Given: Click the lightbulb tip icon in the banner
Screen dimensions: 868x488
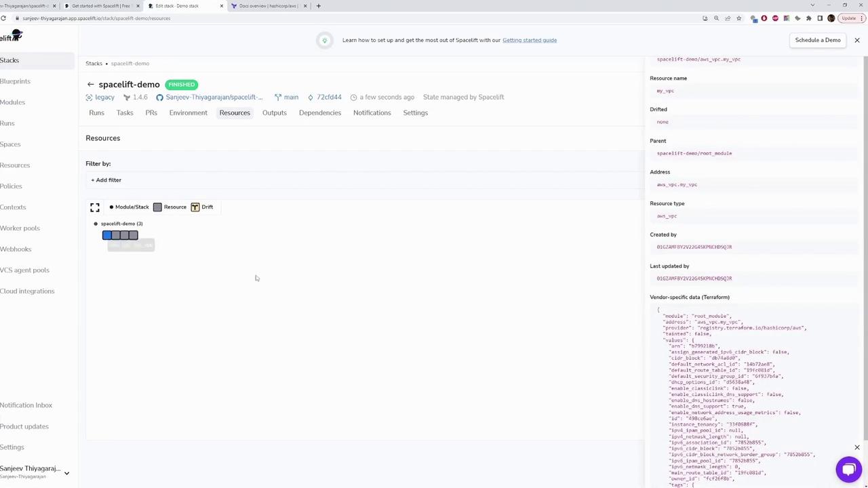Looking at the screenshot, I should 324,40.
